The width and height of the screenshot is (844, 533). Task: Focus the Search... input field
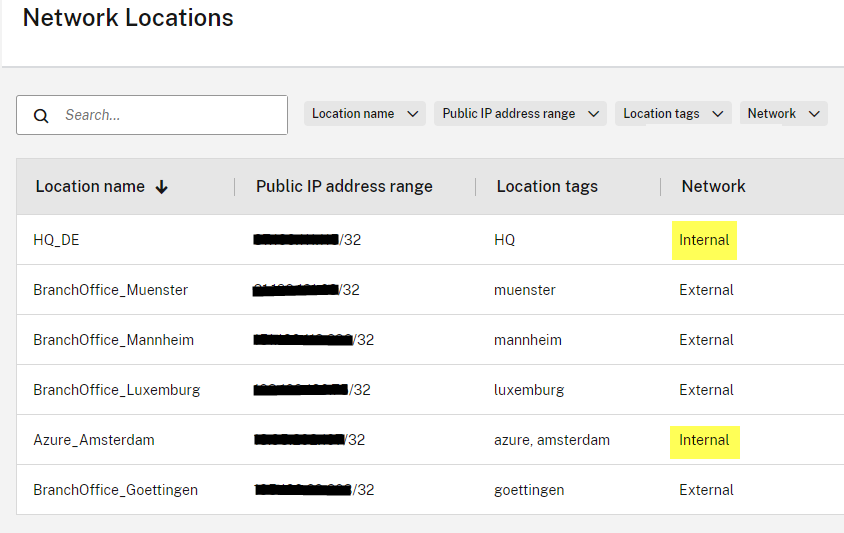(152, 115)
